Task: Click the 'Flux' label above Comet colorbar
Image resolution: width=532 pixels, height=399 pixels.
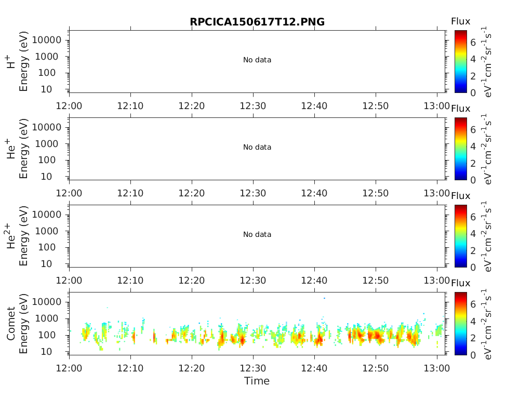Action: pos(460,283)
